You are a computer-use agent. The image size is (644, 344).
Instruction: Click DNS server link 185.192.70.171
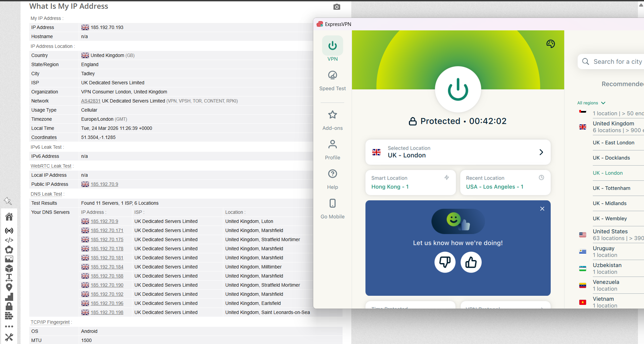[107, 230]
